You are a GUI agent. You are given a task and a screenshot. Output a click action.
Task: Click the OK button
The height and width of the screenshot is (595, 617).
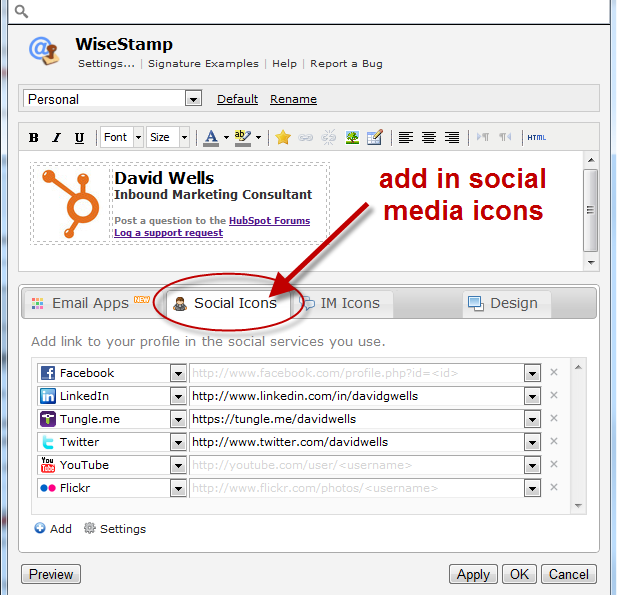pos(519,574)
